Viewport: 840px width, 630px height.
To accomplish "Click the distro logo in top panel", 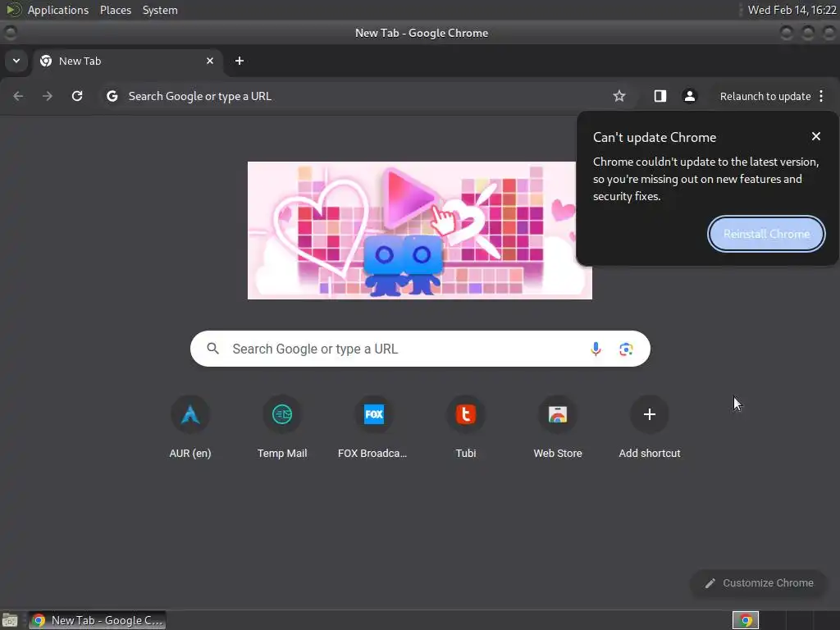I will (13, 10).
